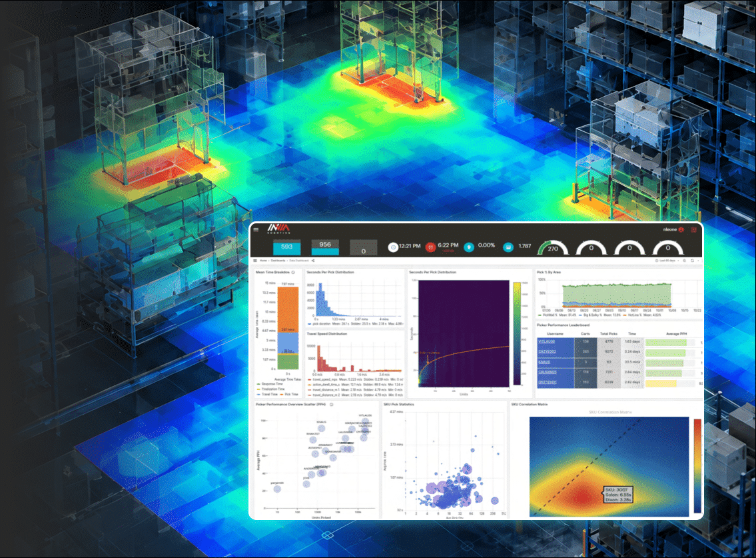Open the CAUSAN05 leaderboard username link

(x=548, y=372)
